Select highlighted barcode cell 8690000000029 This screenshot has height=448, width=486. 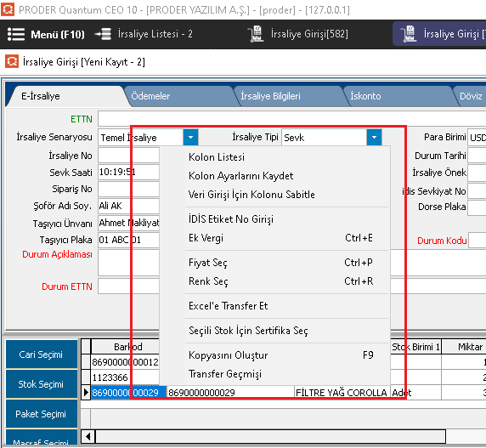128,393
